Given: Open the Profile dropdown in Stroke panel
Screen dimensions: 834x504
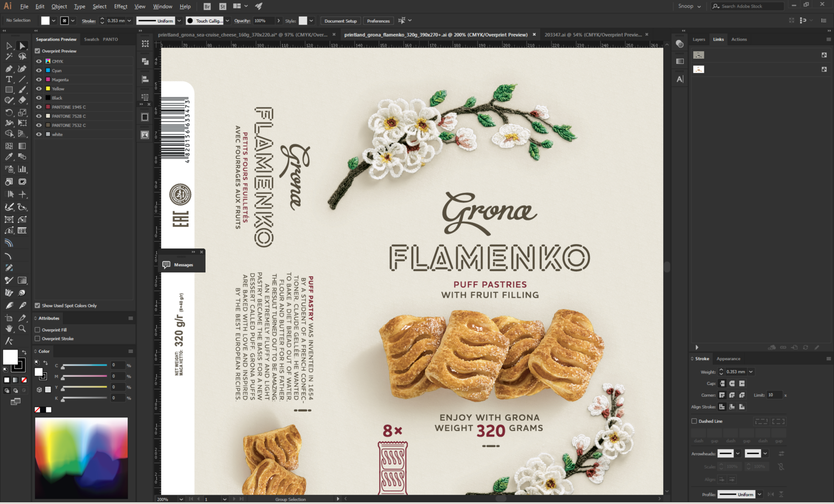Looking at the screenshot, I should coord(759,494).
